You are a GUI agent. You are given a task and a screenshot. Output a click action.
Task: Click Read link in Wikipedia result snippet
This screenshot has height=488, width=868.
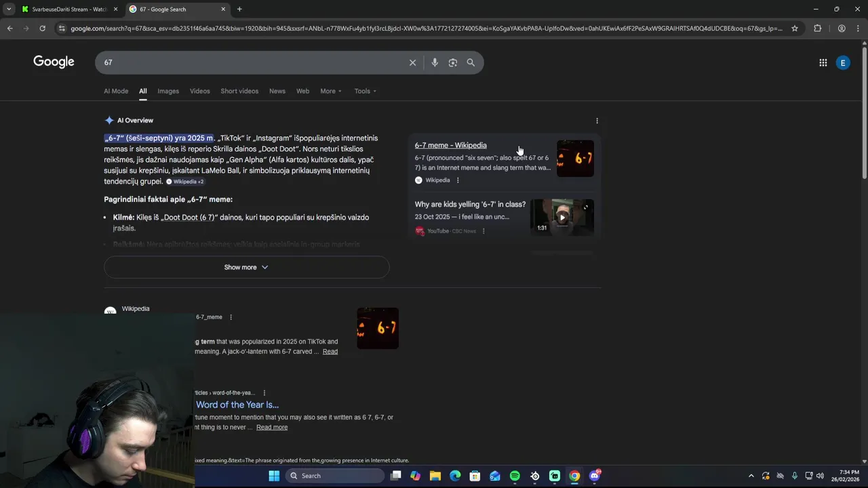point(330,352)
